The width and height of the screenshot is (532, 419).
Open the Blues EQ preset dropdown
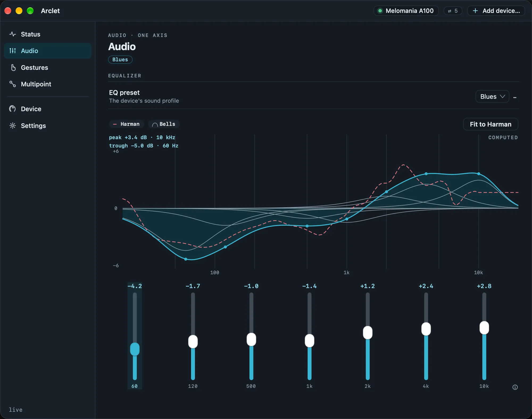(x=492, y=97)
